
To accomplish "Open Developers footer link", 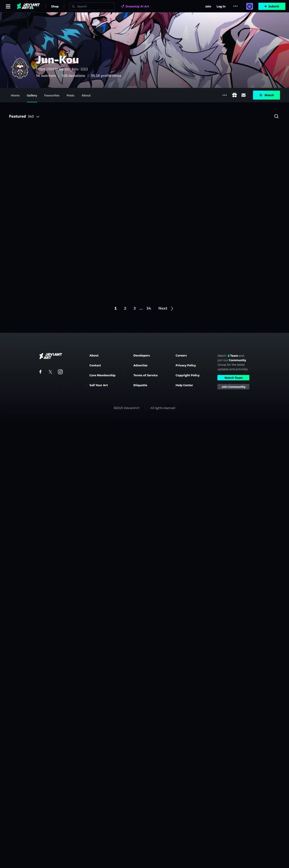I will point(142,356).
